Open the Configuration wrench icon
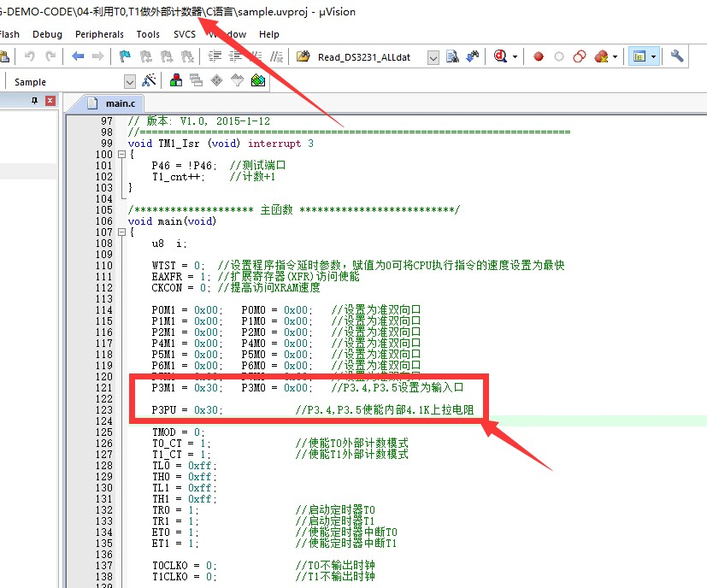707x588 pixels. pyautogui.click(x=677, y=57)
